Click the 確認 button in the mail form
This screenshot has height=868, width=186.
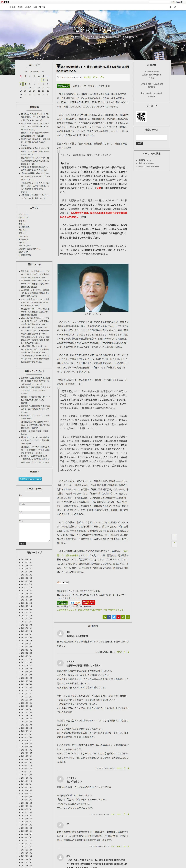[x=22, y=544]
